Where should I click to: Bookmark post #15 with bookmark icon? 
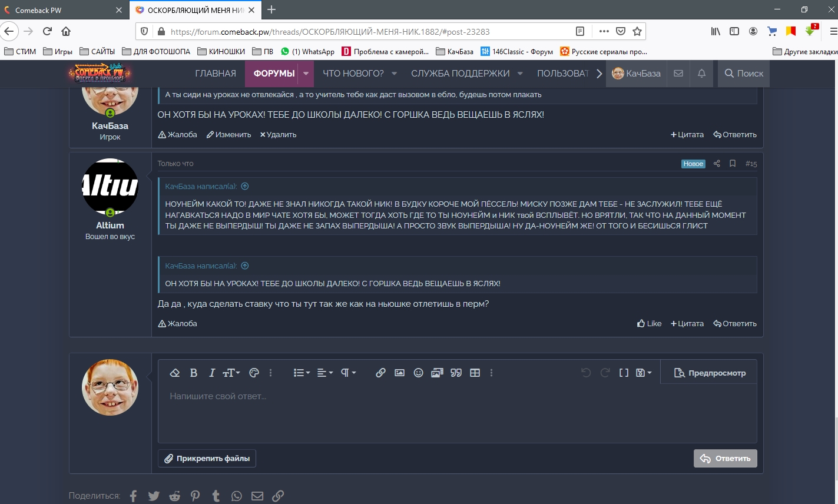733,164
